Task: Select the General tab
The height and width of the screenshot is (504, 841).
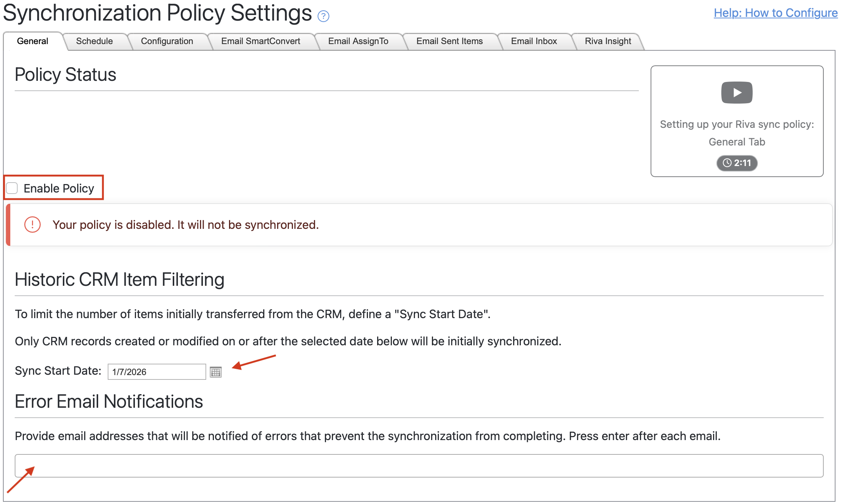Action: 32,41
